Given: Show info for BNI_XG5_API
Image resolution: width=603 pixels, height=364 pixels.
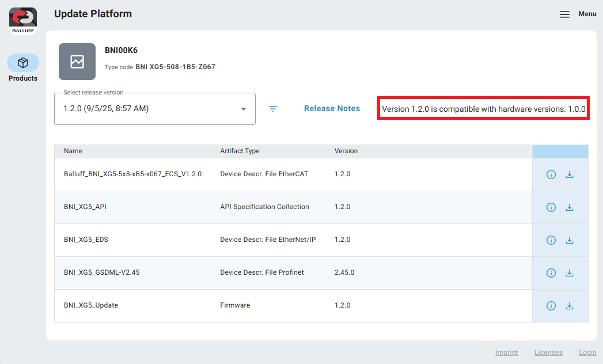Looking at the screenshot, I should 551,207.
